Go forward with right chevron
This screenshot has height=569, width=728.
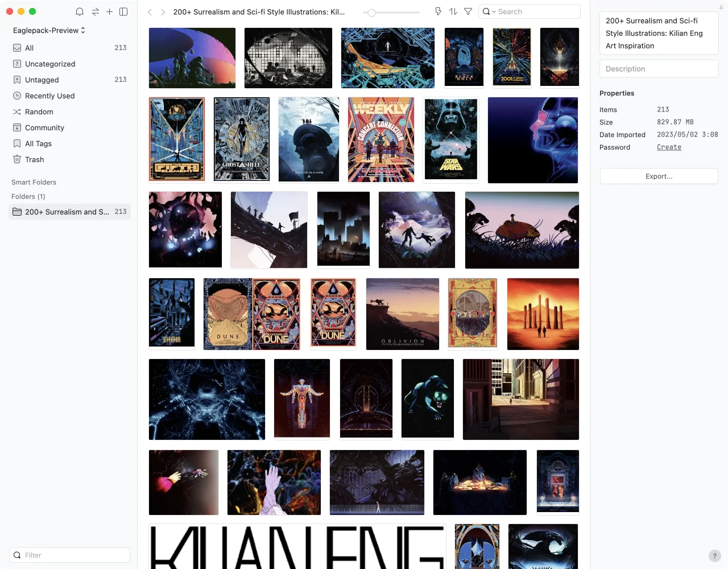[x=163, y=12]
